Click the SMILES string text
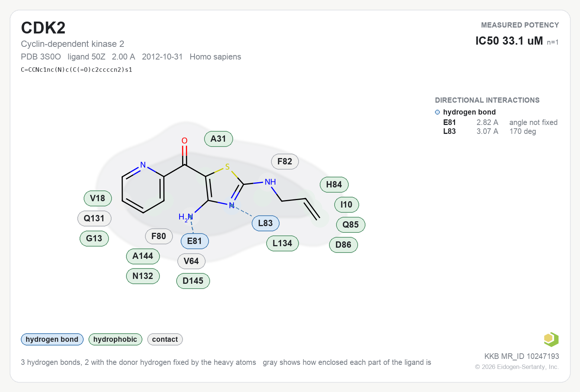 point(77,70)
